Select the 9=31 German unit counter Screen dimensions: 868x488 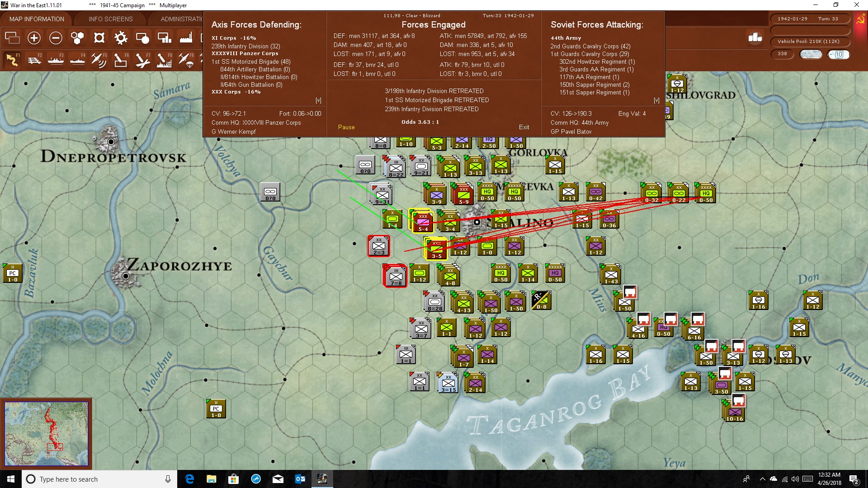pyautogui.click(x=382, y=195)
